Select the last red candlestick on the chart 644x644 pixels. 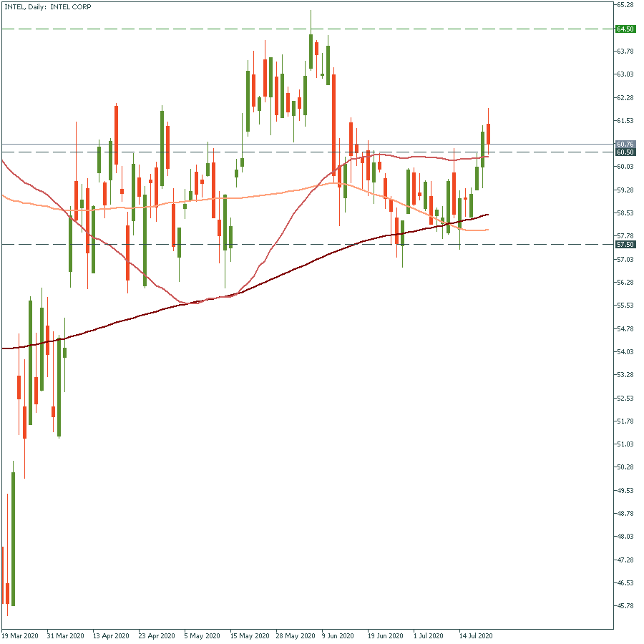(488, 134)
